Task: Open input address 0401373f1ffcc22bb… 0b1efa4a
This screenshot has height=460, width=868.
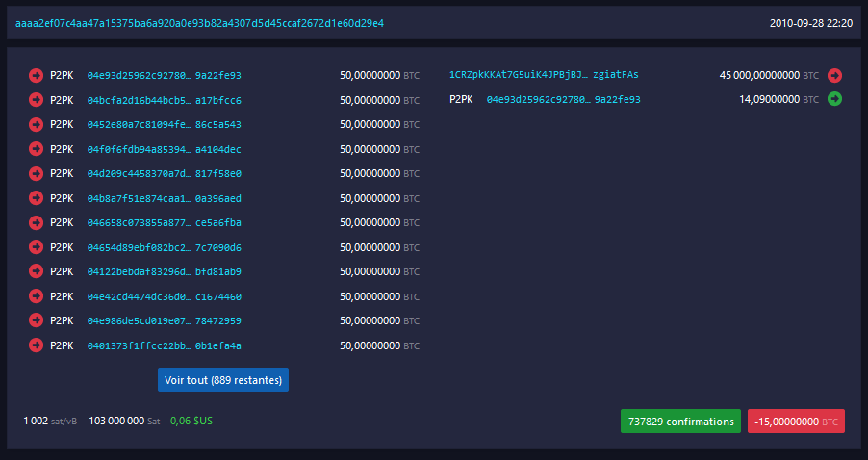Action: [x=164, y=345]
